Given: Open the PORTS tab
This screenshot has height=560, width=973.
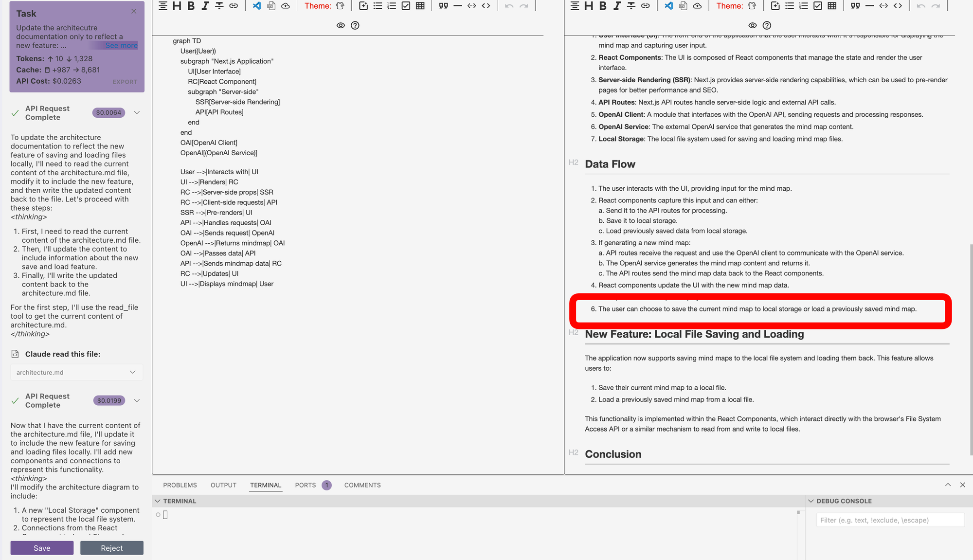Looking at the screenshot, I should point(305,485).
